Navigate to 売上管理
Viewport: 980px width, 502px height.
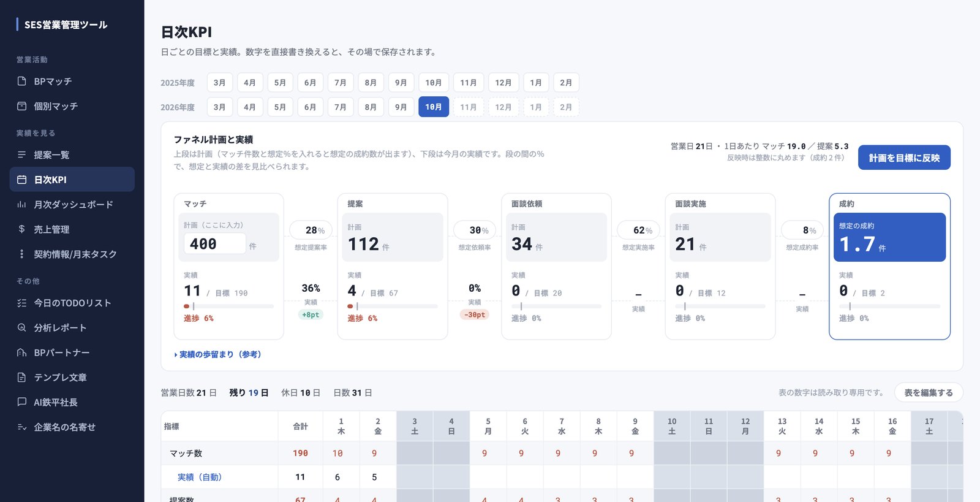(72, 229)
